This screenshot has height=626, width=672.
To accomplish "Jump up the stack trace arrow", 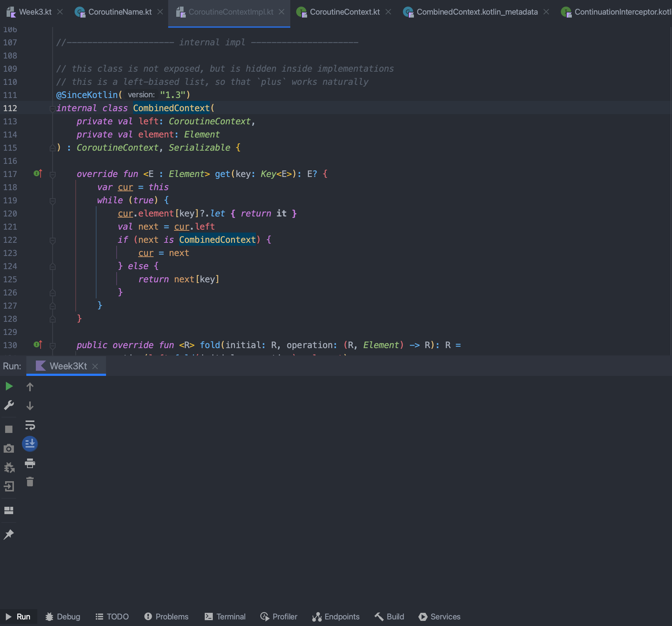I will tap(30, 386).
